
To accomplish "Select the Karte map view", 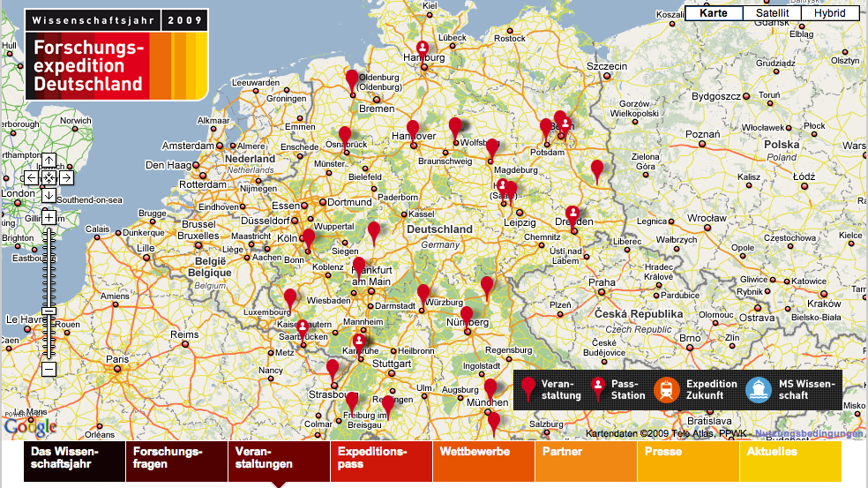I will tap(713, 13).
